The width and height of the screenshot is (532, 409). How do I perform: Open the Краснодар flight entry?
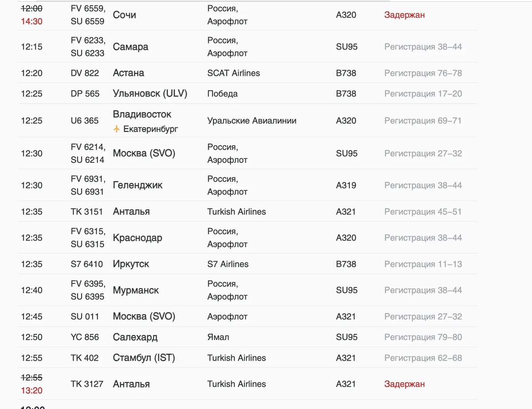pyautogui.click(x=248, y=238)
